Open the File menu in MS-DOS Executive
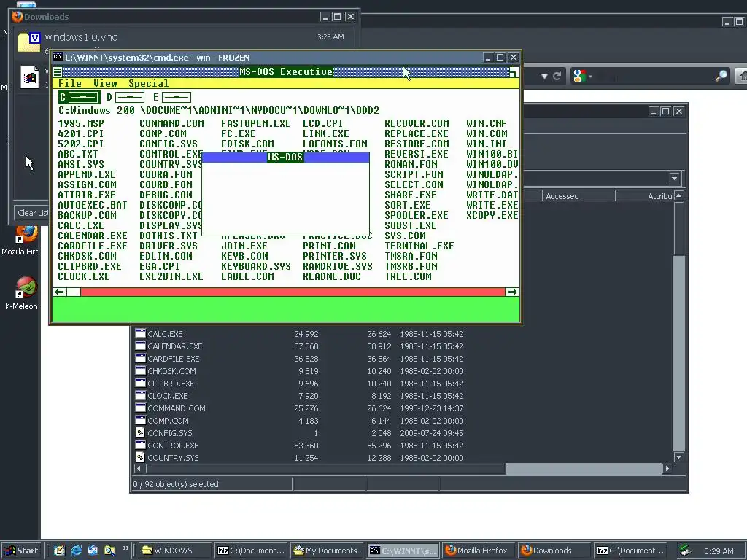This screenshot has width=747, height=560. (70, 83)
